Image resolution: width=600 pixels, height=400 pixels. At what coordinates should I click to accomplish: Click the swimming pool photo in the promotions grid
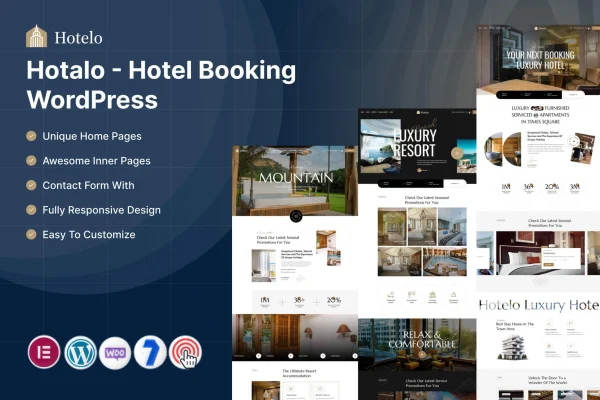(x=444, y=261)
